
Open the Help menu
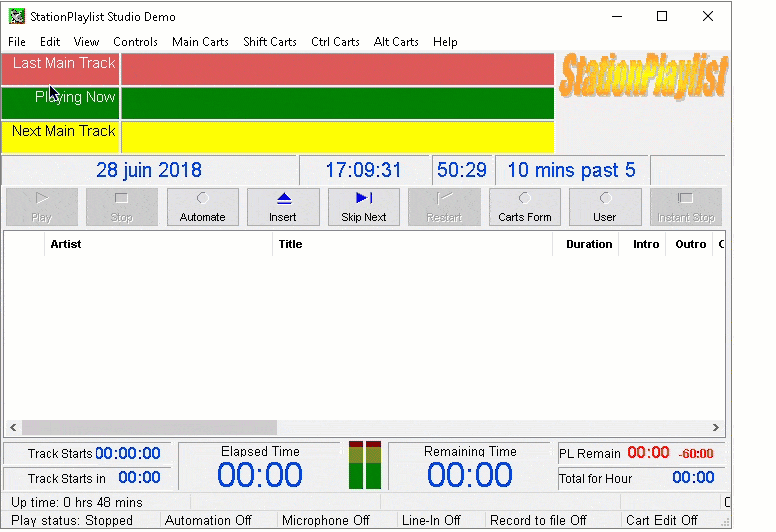[445, 42]
